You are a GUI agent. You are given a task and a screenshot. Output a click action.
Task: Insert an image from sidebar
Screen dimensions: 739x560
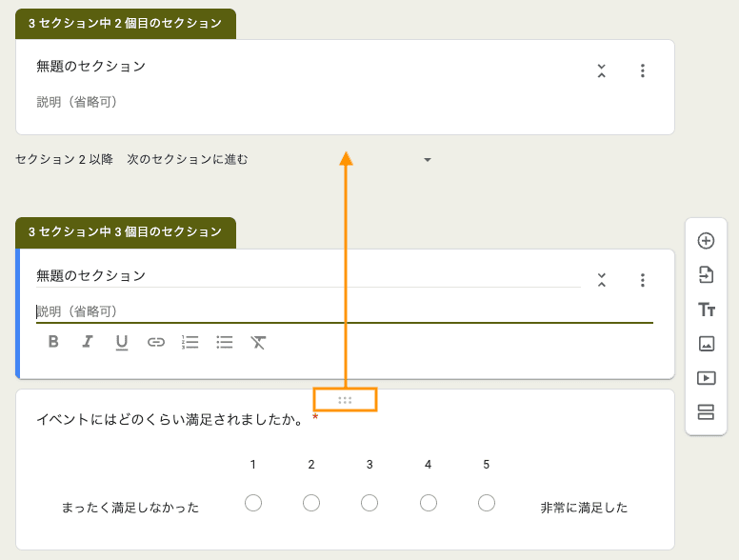[x=706, y=344]
